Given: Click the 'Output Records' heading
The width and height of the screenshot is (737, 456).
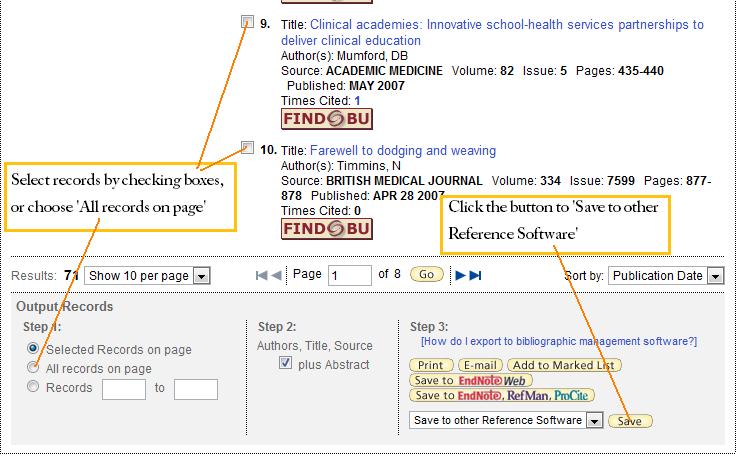Looking at the screenshot, I should point(65,307).
